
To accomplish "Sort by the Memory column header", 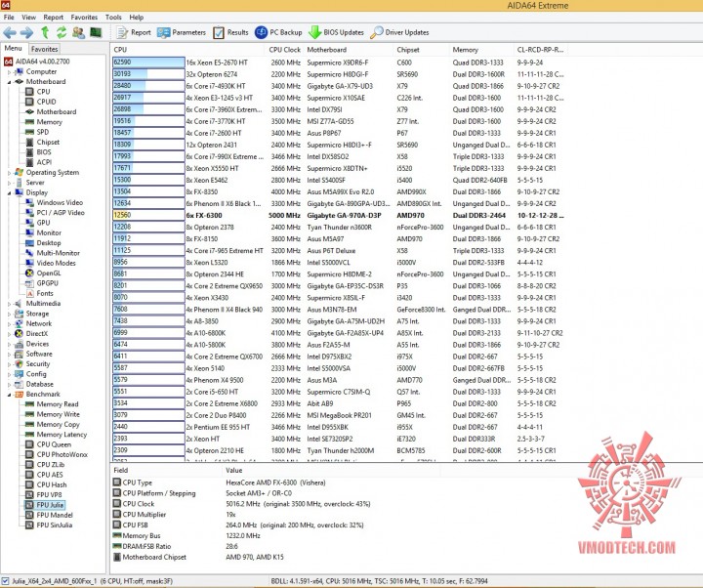I will (x=481, y=50).
